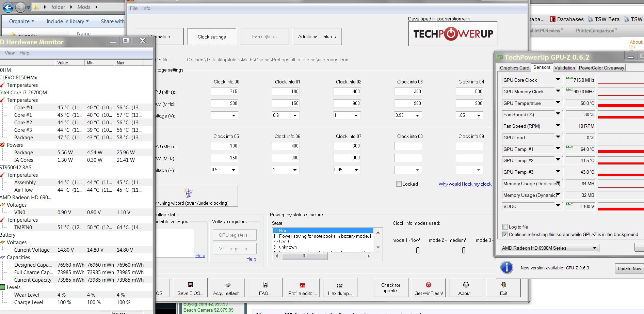The image size is (644, 314).
Task: Switch to GPU-Z Graphics Card tab
Action: 514,68
